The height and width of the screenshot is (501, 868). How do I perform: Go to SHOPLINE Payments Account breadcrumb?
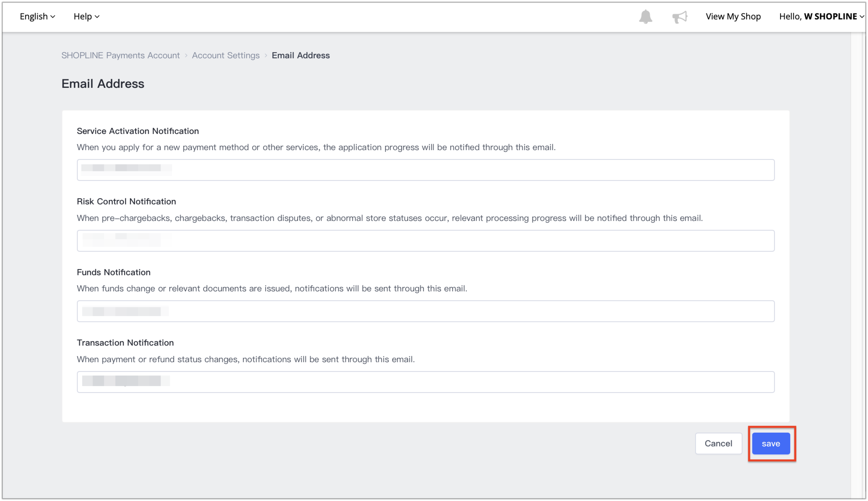click(x=120, y=55)
